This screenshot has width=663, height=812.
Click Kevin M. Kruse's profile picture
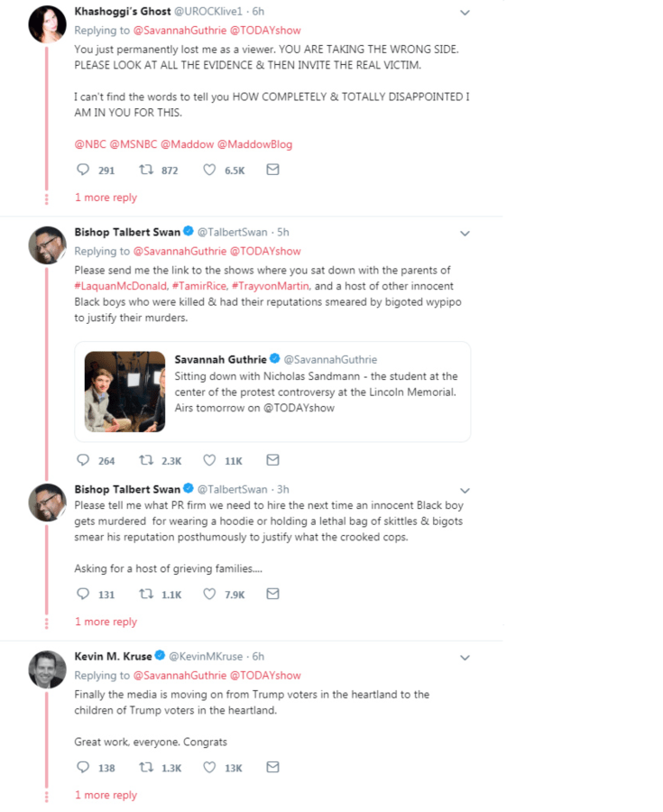48,669
